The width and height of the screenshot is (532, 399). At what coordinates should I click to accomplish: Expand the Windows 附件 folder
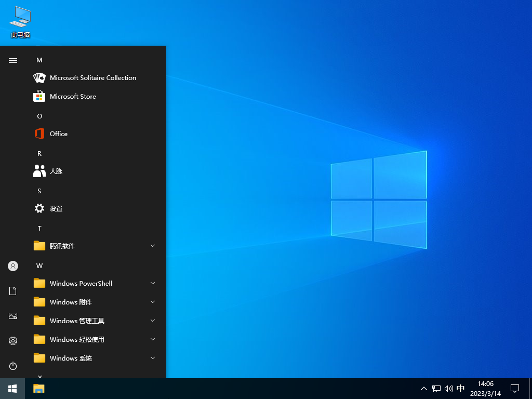pyautogui.click(x=94, y=302)
